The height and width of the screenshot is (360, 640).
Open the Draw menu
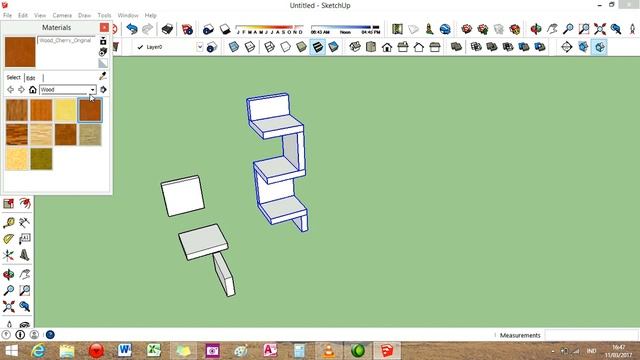point(84,15)
